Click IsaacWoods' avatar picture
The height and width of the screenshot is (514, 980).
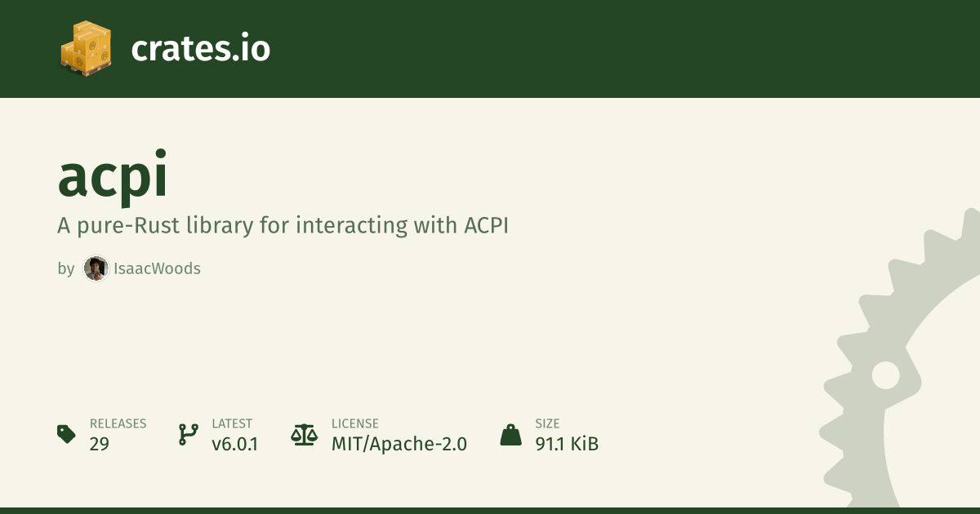[x=96, y=268]
